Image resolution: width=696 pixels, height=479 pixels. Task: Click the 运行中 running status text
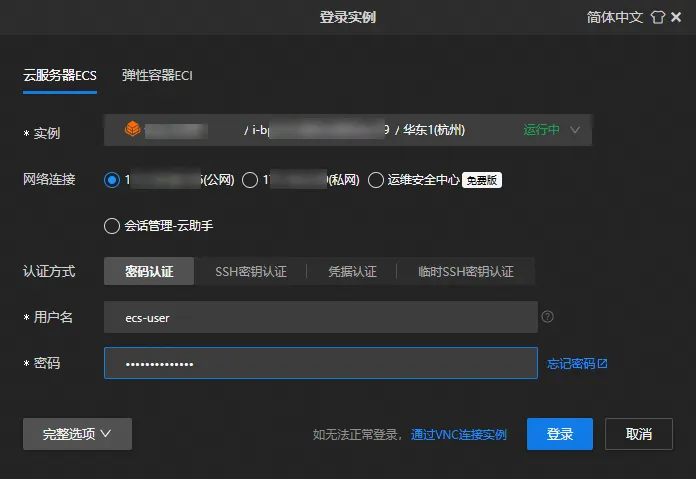(x=541, y=130)
